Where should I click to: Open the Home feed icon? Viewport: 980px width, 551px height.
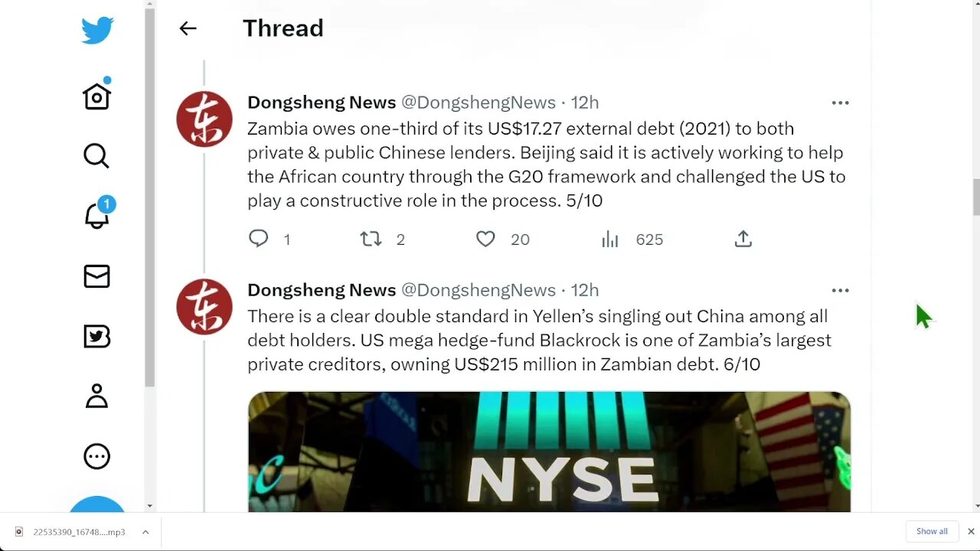pyautogui.click(x=97, y=96)
